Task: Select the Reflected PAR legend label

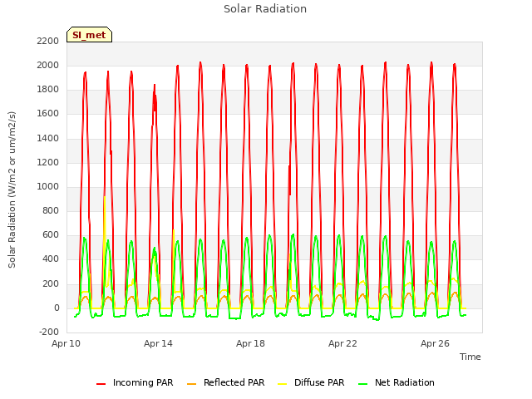Action: coord(234,382)
